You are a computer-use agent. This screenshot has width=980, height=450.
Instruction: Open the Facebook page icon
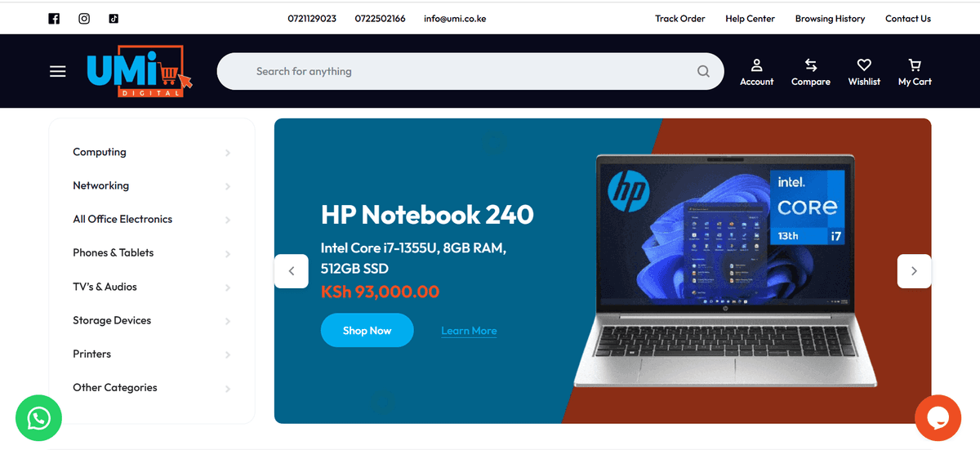coord(54,19)
